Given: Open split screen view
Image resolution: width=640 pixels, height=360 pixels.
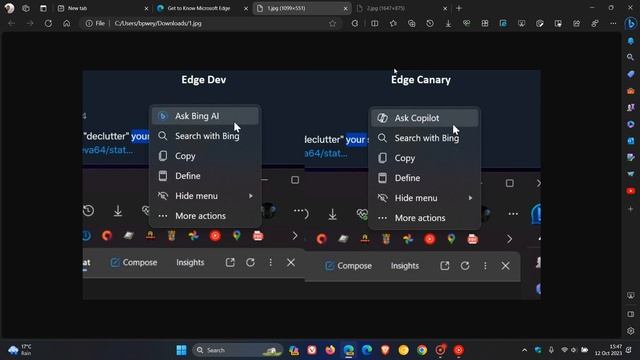Looking at the screenshot, I should point(374,23).
